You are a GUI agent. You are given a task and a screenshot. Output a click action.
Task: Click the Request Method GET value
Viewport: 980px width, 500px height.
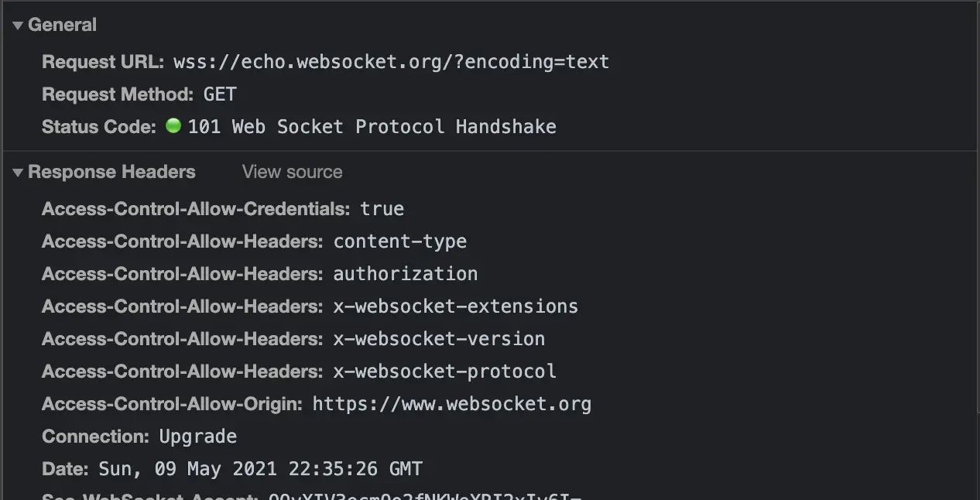(x=220, y=94)
